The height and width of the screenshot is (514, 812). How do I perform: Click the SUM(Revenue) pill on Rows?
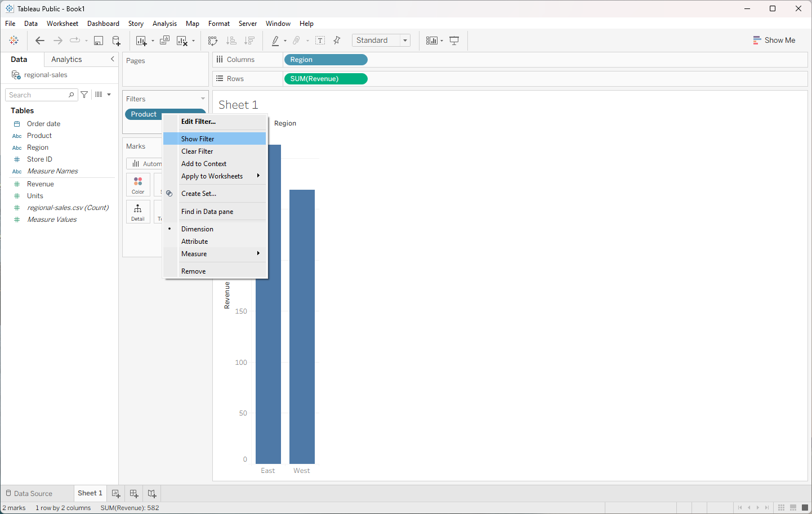326,79
